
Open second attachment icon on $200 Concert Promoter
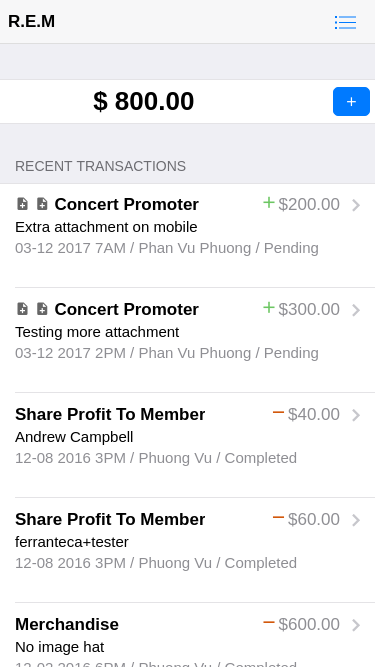tap(42, 204)
